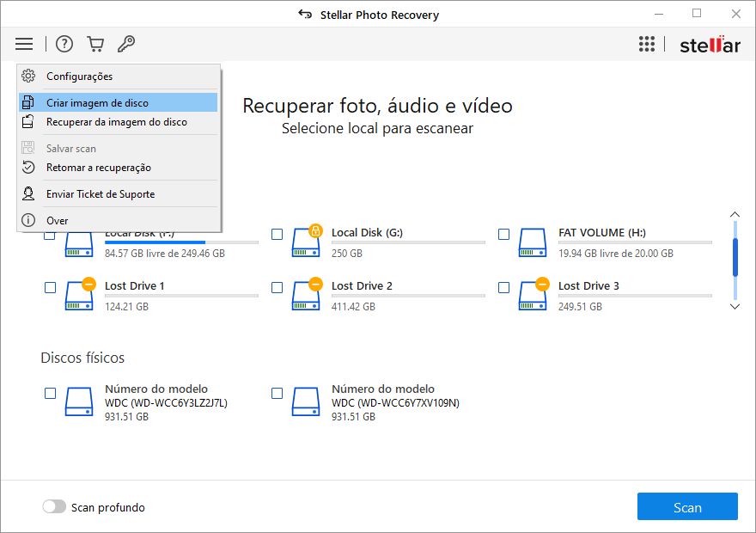Enable the Scan profundo toggle
756x533 pixels.
tap(54, 506)
